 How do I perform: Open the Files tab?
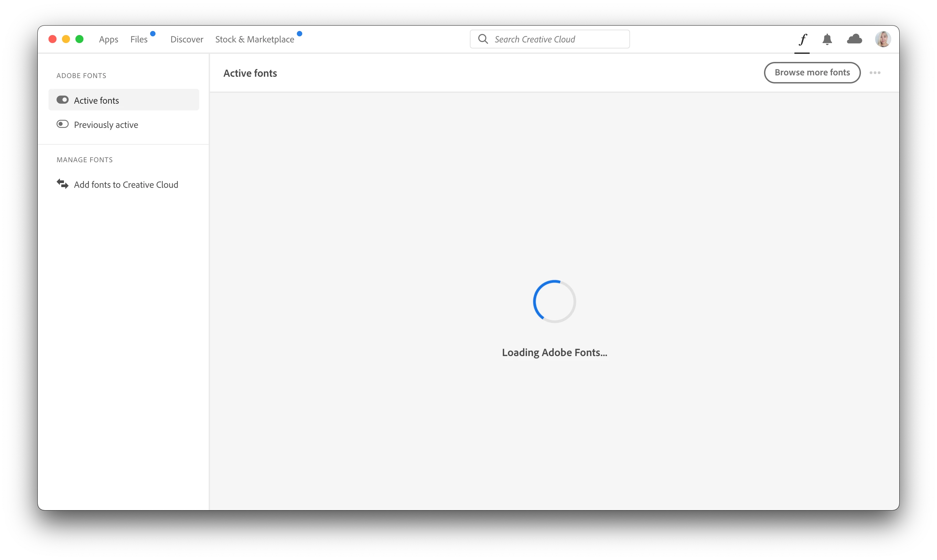coord(139,40)
